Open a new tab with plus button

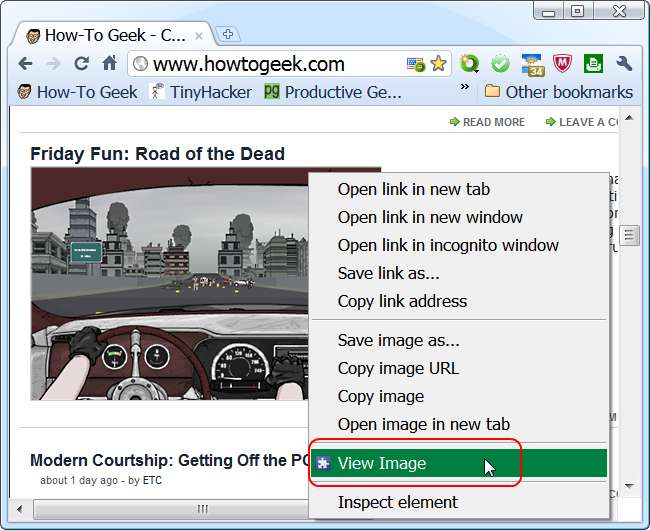tap(228, 34)
